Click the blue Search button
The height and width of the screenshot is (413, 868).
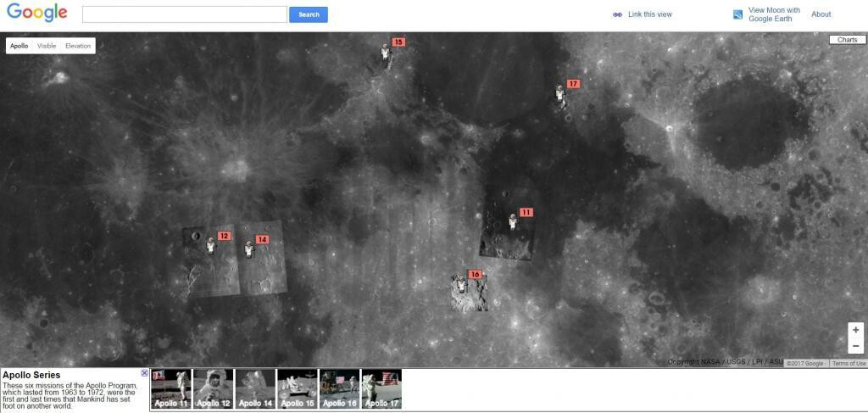pos(309,14)
